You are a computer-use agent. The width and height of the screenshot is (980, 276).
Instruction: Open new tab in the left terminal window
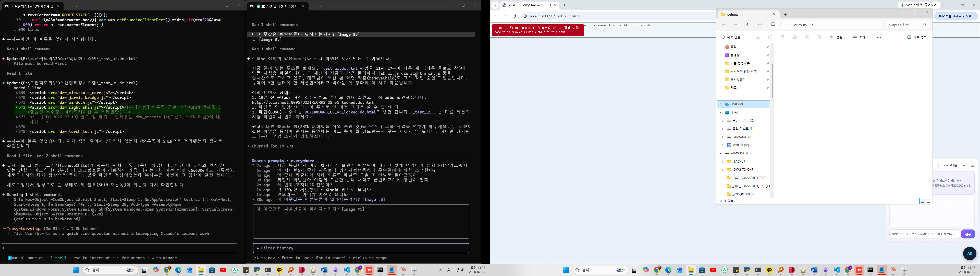(69, 6)
